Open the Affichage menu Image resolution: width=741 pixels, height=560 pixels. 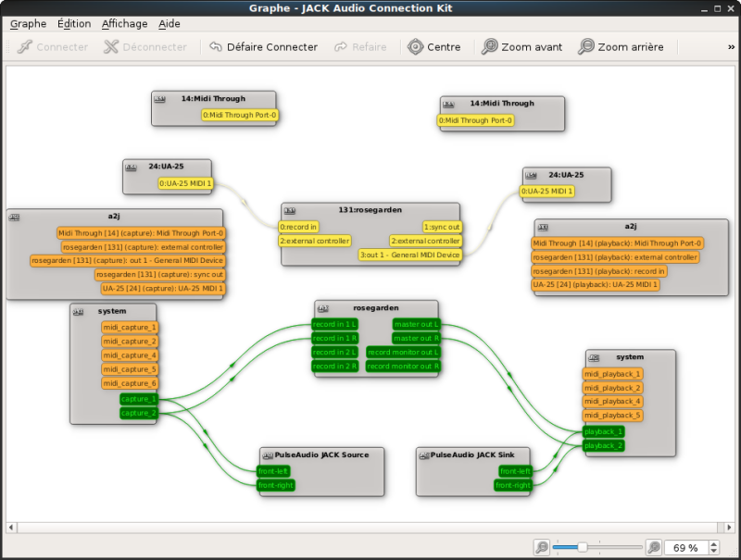(125, 24)
